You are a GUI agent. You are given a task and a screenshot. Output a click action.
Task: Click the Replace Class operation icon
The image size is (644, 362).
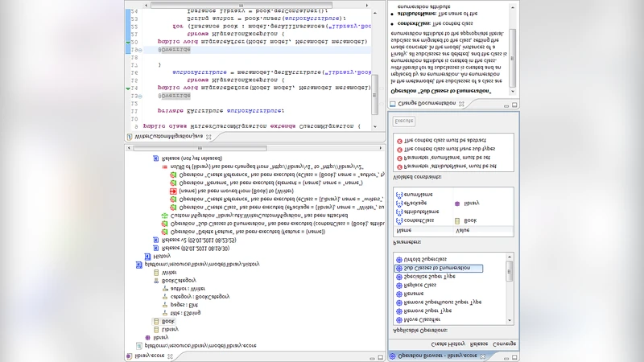pyautogui.click(x=398, y=286)
